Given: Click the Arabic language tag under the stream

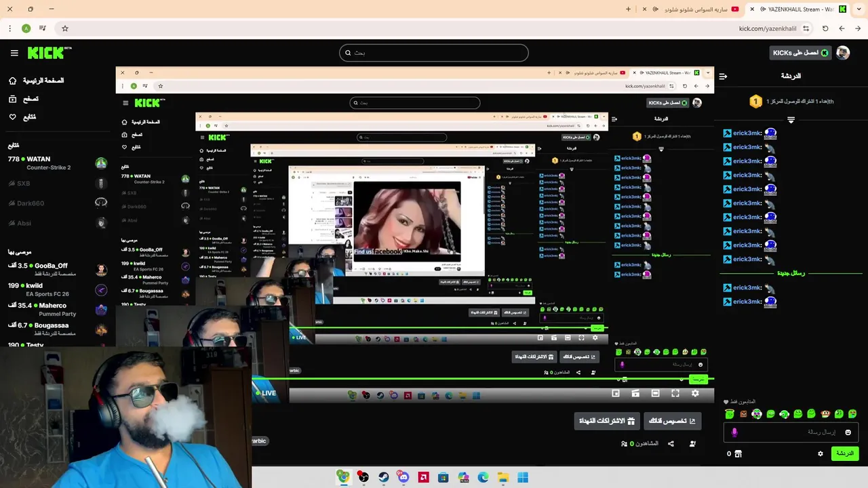Looking at the screenshot, I should tap(259, 441).
